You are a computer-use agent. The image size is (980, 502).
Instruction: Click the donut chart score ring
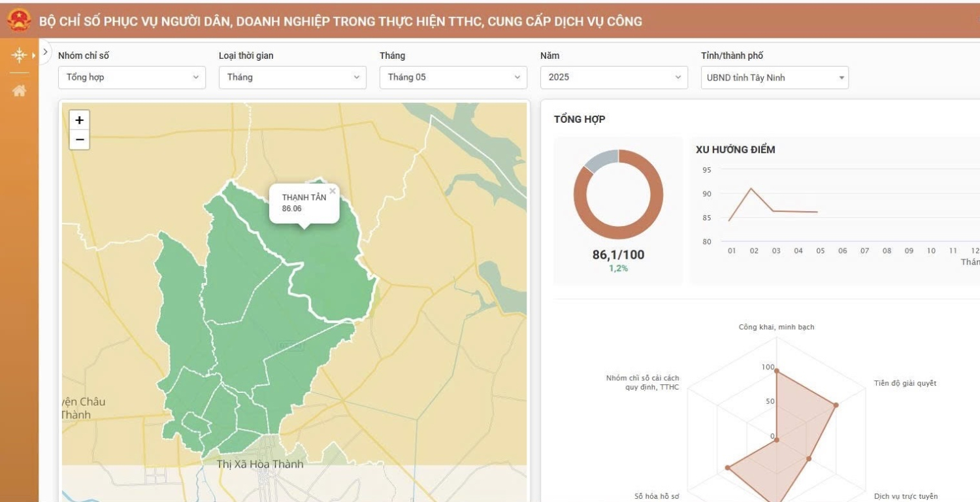point(618,195)
